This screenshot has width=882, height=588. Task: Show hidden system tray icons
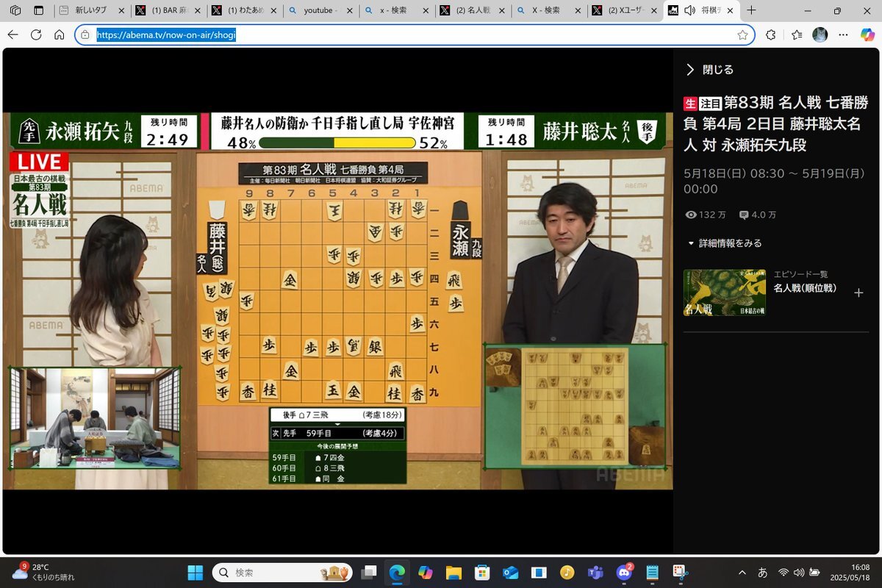click(742, 572)
